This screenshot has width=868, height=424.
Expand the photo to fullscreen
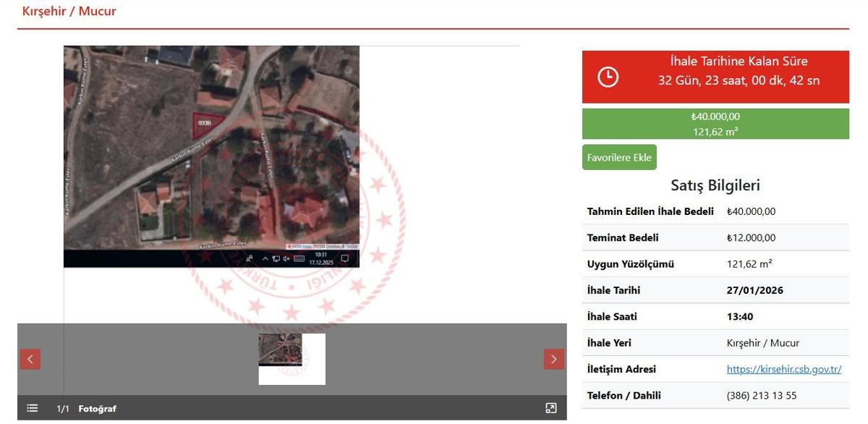(x=551, y=409)
